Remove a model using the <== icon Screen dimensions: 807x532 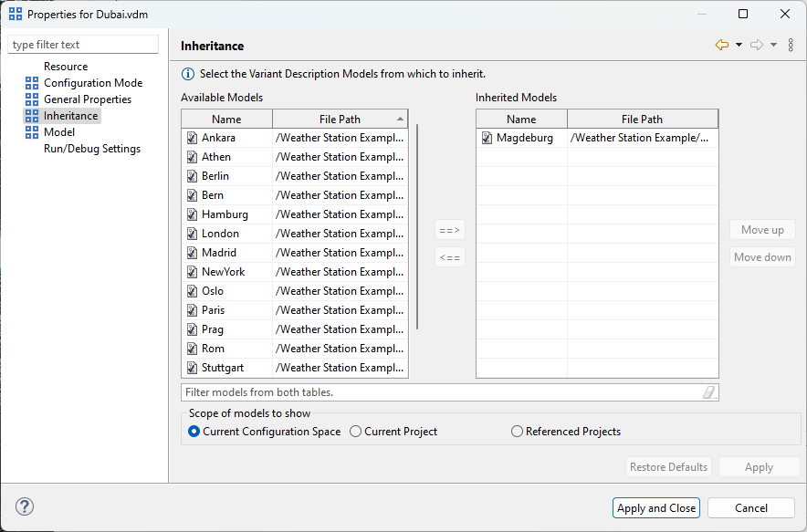(449, 256)
